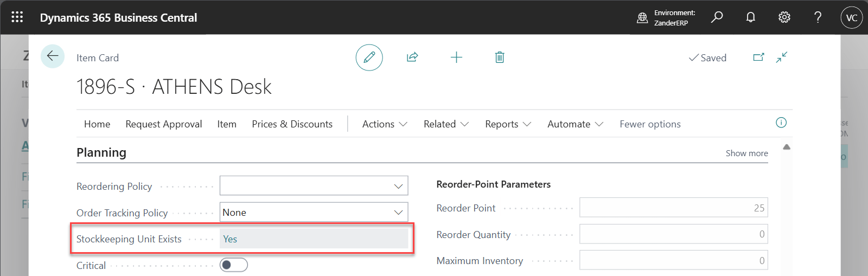This screenshot has width=868, height=276.
Task: Open the Request Approval menu
Action: pos(164,124)
